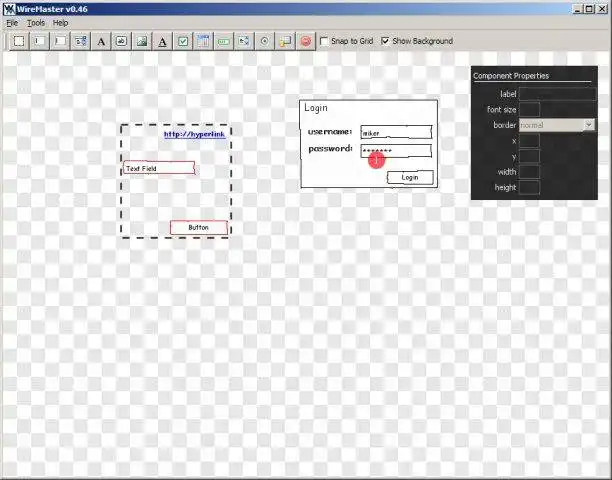Image resolution: width=612 pixels, height=480 pixels.
Task: Select the tree list toolbar icon
Action: point(244,41)
